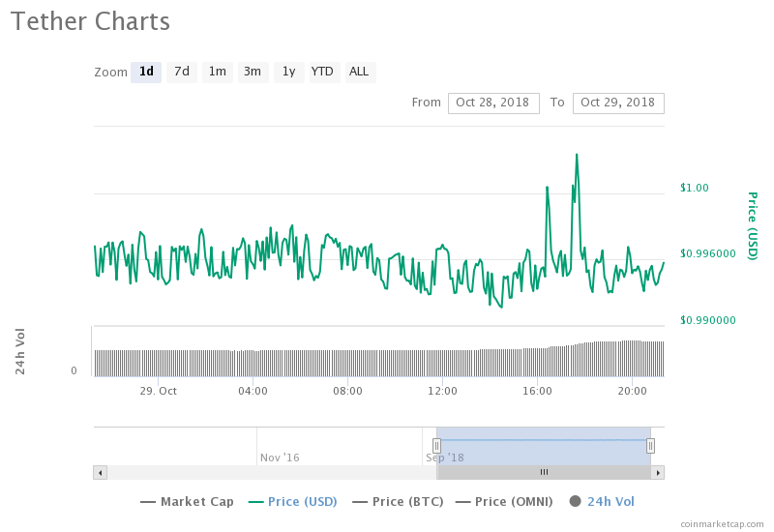Select the 1d zoom range

pos(146,72)
